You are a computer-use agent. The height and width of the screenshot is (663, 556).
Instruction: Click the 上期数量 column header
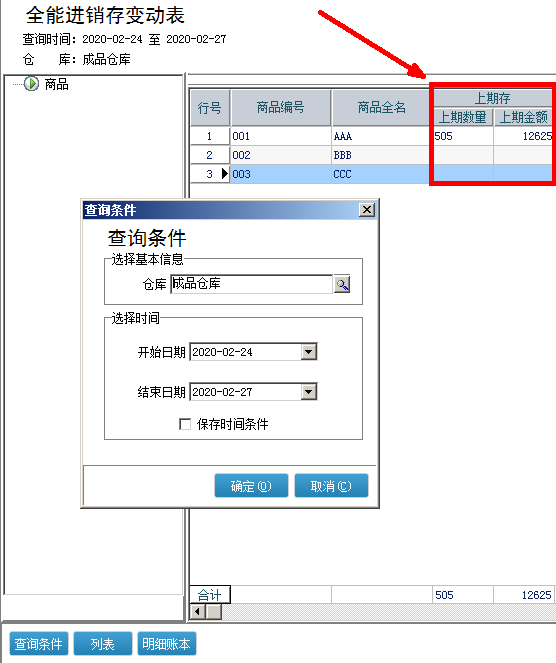[x=463, y=117]
